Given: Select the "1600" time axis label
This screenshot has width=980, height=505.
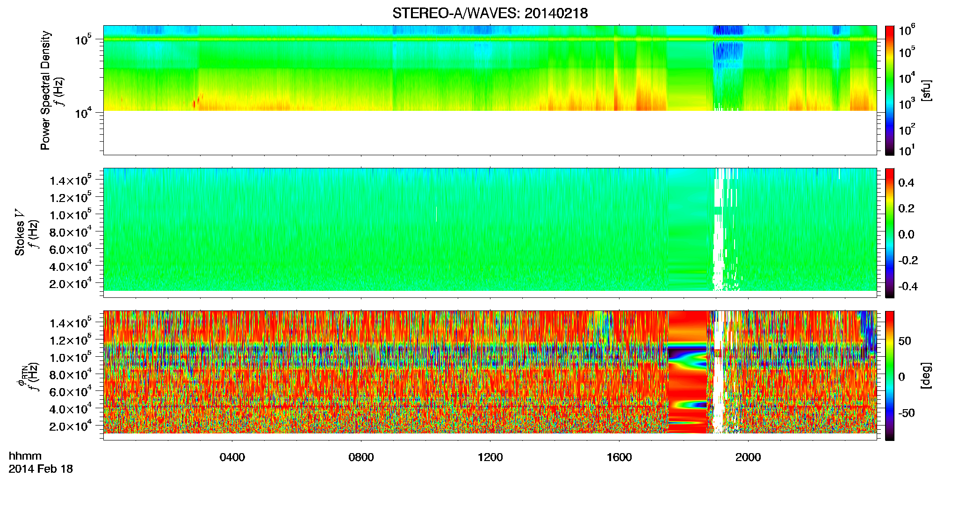Looking at the screenshot, I should (619, 457).
